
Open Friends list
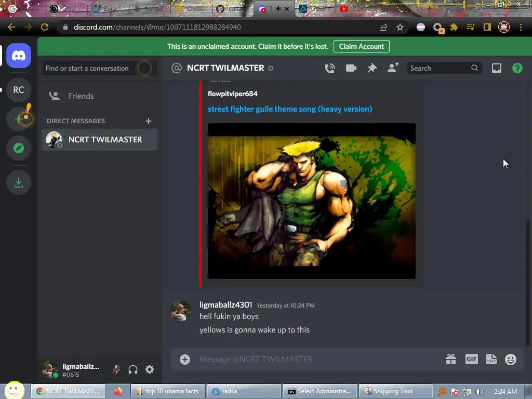point(100,96)
